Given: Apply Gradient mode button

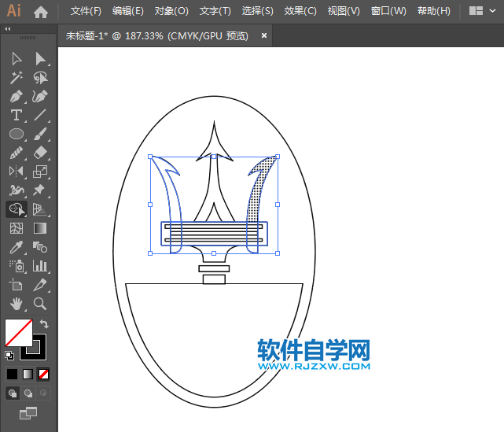Looking at the screenshot, I should tap(28, 374).
